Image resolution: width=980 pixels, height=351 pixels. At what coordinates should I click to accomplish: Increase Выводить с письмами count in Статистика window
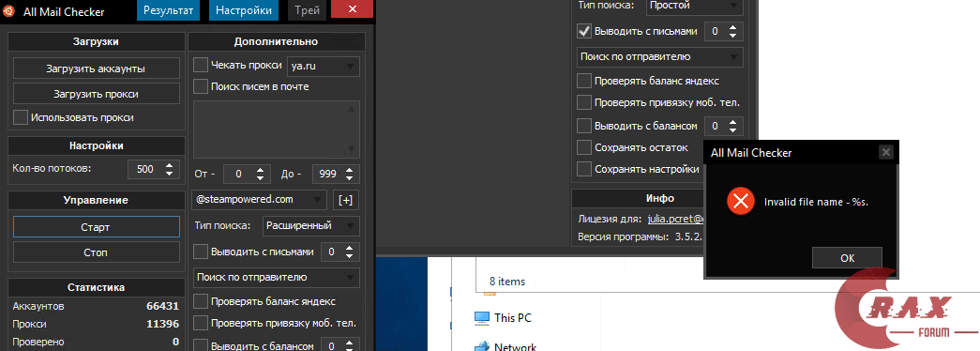click(x=350, y=248)
